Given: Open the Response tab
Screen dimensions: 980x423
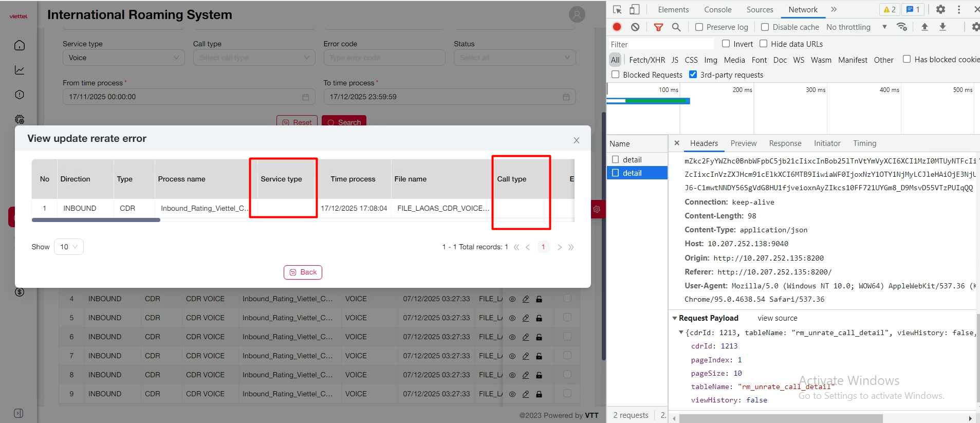Looking at the screenshot, I should pos(785,143).
